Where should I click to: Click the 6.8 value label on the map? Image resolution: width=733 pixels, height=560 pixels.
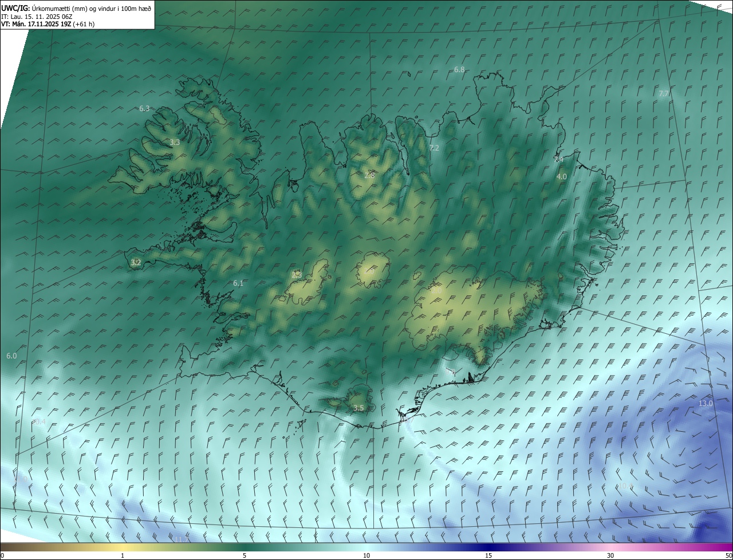click(459, 69)
